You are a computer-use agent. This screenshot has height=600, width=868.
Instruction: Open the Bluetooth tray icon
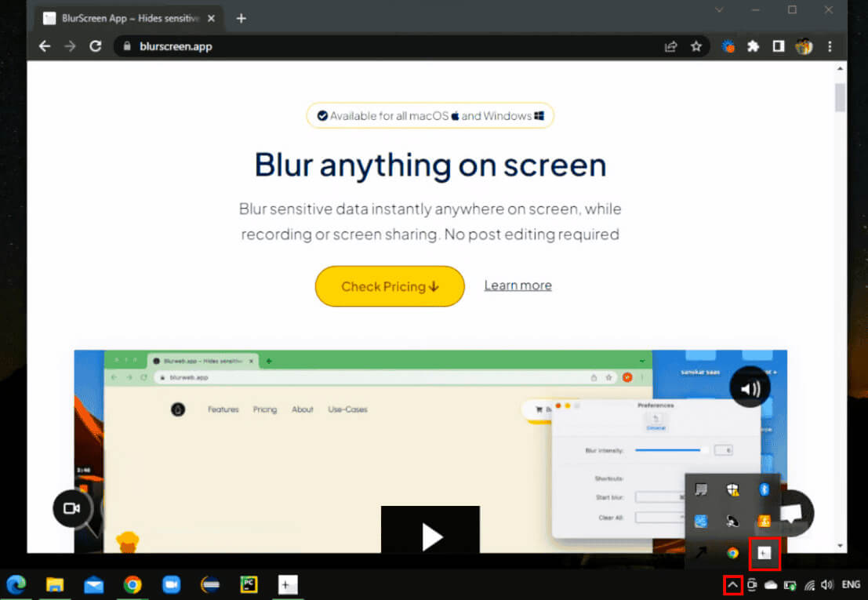point(764,490)
